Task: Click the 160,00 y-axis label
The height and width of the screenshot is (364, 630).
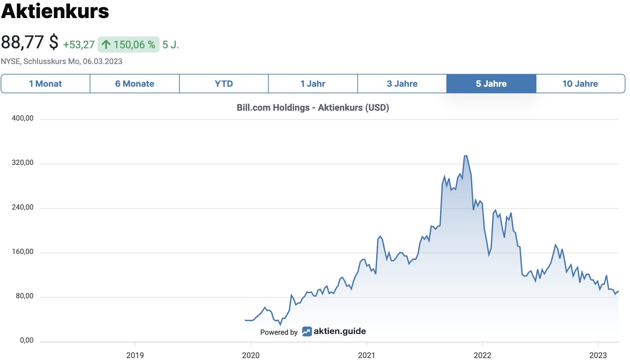Action: pos(23,252)
